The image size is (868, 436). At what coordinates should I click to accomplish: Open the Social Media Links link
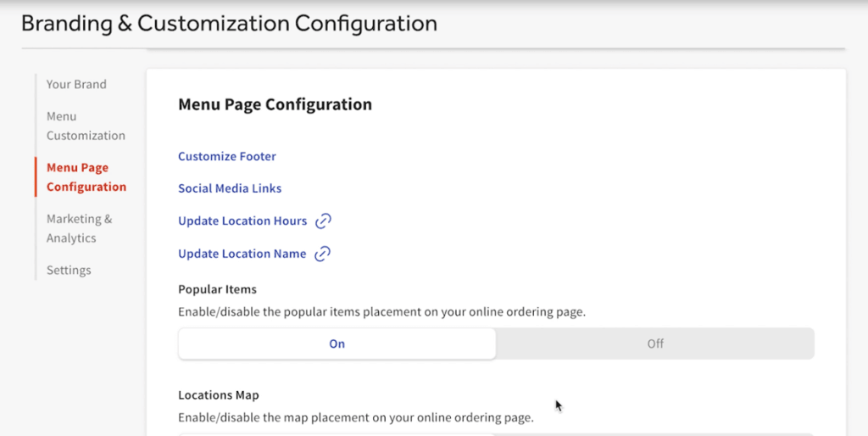(x=230, y=188)
